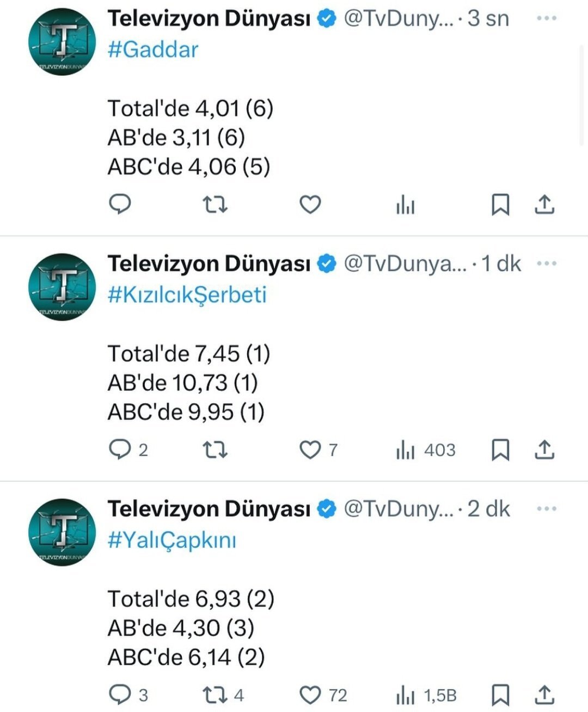Like the #KızılcıkŞerbeti tweet with 7 likes
This screenshot has width=588, height=712.
pyautogui.click(x=310, y=450)
